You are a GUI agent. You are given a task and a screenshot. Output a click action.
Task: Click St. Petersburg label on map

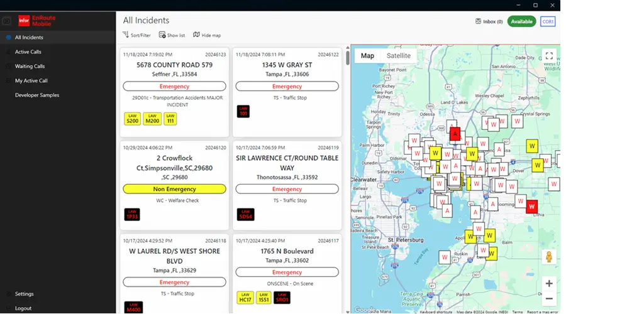pyautogui.click(x=406, y=240)
